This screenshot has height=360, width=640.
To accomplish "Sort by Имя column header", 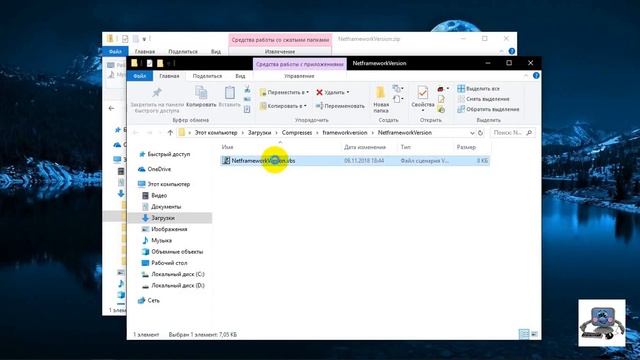I will [x=227, y=147].
